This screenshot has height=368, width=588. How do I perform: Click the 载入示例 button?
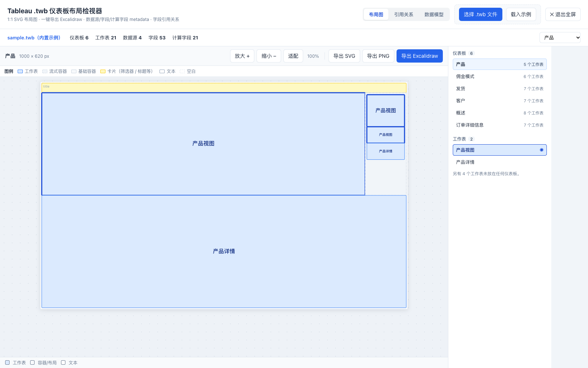tap(521, 14)
